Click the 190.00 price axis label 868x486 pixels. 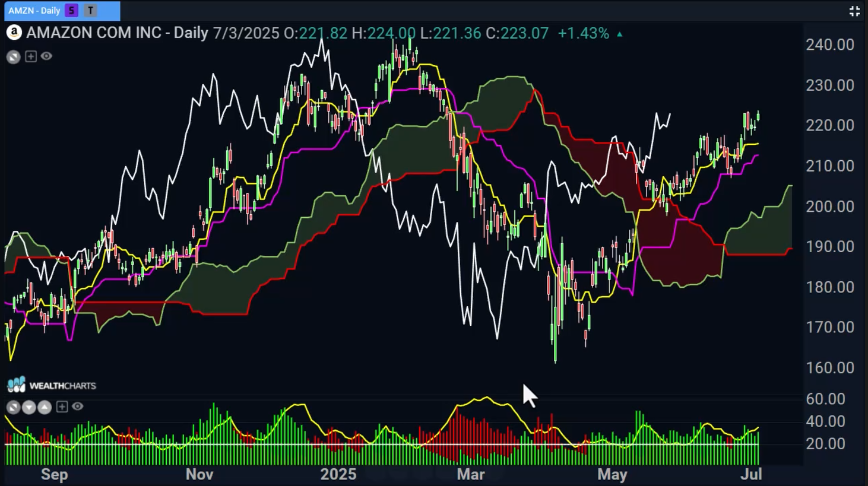pyautogui.click(x=829, y=246)
